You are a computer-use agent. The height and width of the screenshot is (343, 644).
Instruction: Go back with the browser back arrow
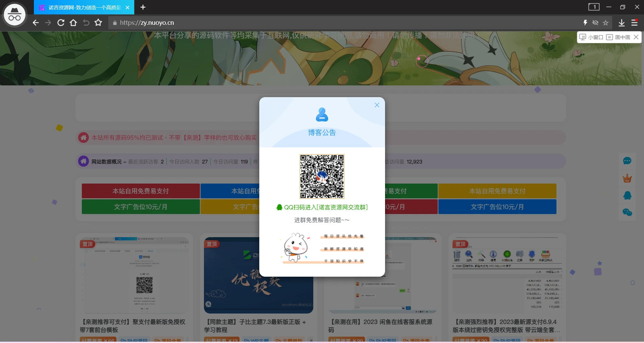pyautogui.click(x=36, y=23)
